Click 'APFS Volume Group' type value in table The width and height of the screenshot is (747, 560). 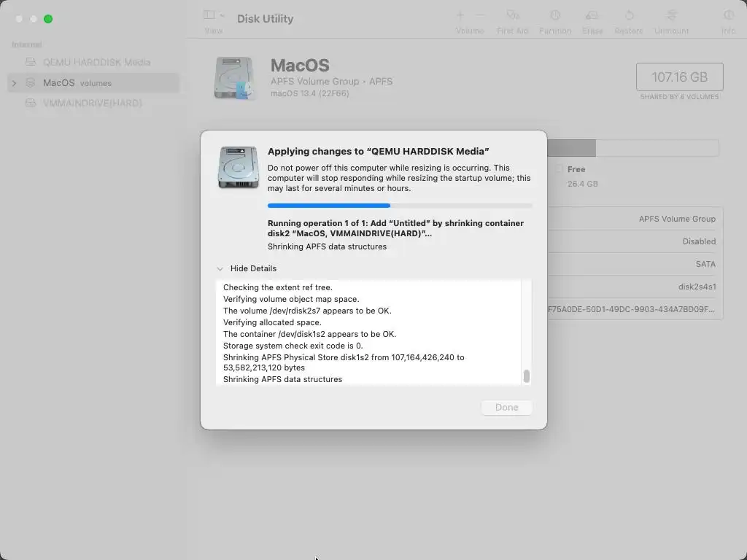pyautogui.click(x=677, y=219)
